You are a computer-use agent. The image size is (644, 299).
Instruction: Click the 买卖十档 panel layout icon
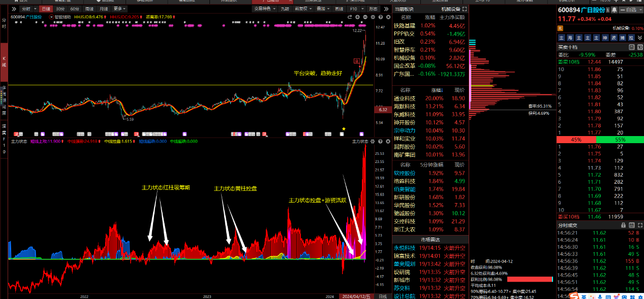point(632,47)
